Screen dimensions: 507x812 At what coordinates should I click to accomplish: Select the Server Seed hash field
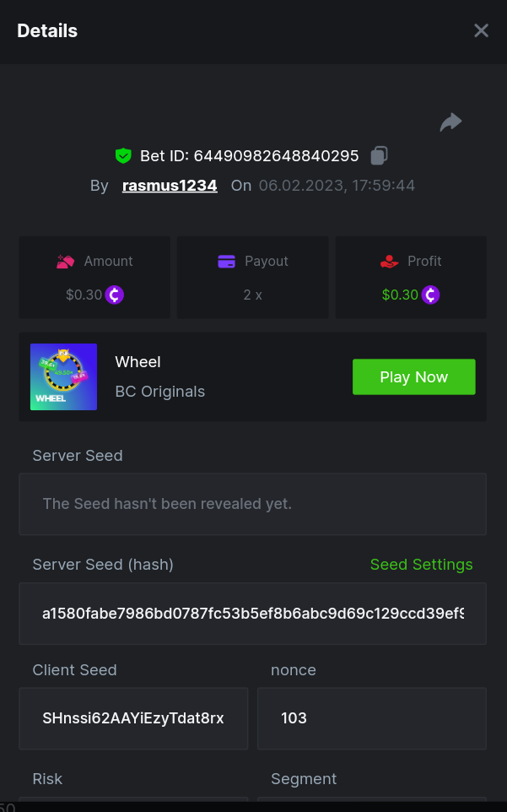point(252,614)
